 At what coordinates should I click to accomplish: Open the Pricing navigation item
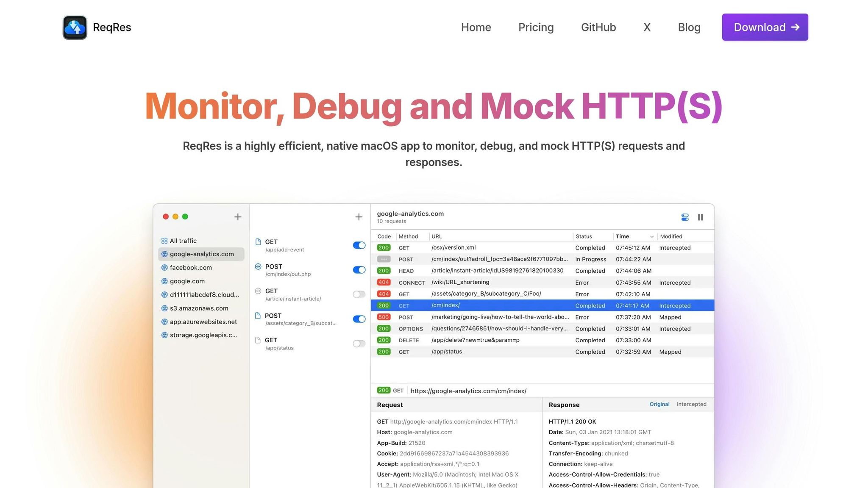(536, 27)
